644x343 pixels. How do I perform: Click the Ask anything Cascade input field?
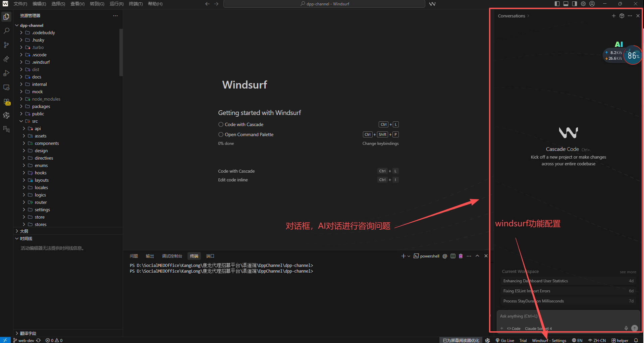click(x=568, y=316)
